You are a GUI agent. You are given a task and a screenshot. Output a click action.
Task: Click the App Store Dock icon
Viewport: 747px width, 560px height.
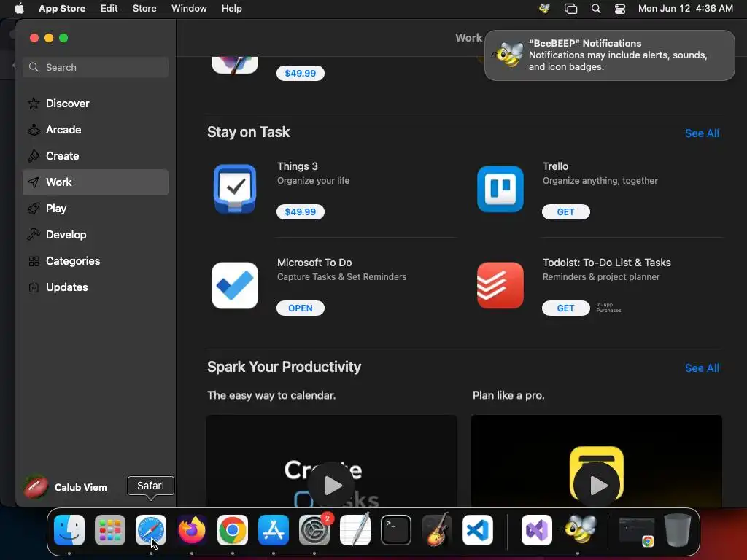point(274,529)
